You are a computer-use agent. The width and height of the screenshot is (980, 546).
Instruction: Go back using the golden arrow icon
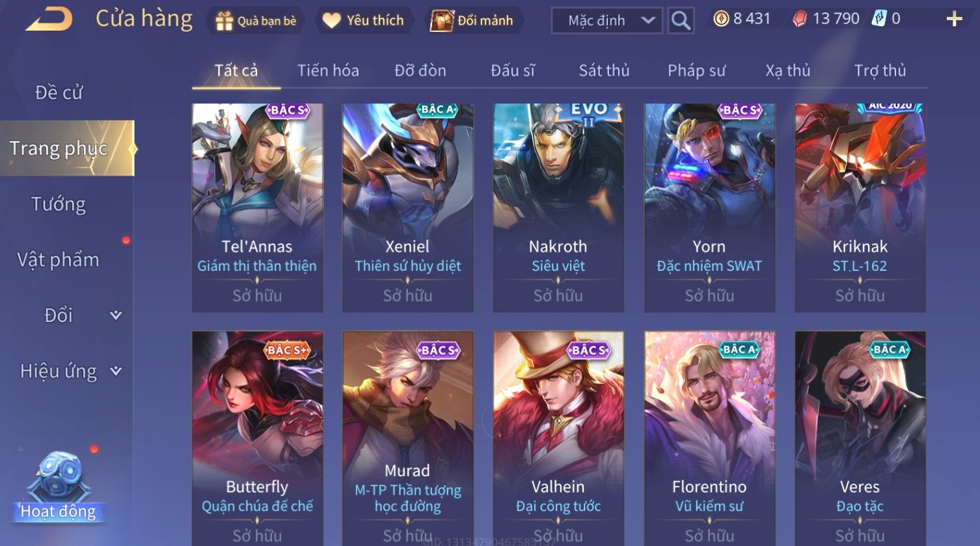[49, 20]
